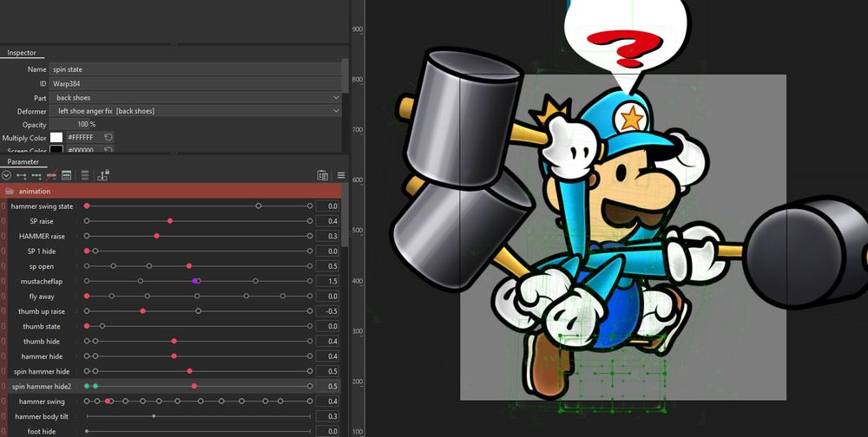Select the fly away parameter label
Viewport: 868px width, 437px height.
tap(42, 297)
